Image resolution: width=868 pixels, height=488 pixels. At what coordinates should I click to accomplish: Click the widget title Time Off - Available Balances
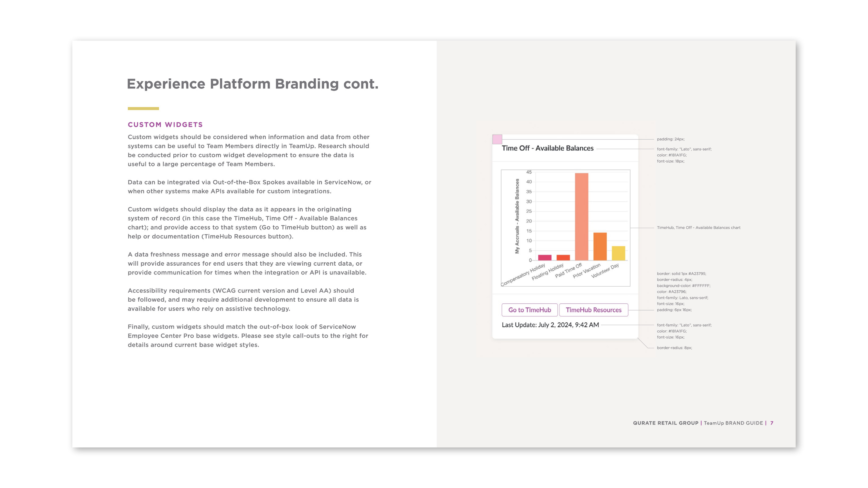[x=548, y=148]
